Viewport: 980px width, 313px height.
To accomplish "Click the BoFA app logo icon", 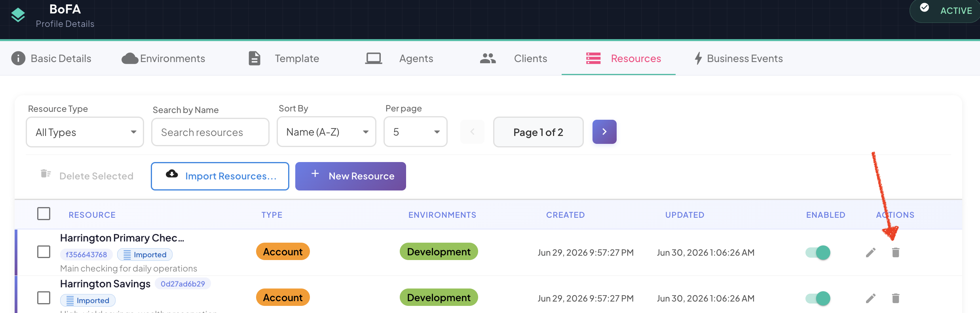I will tap(18, 15).
